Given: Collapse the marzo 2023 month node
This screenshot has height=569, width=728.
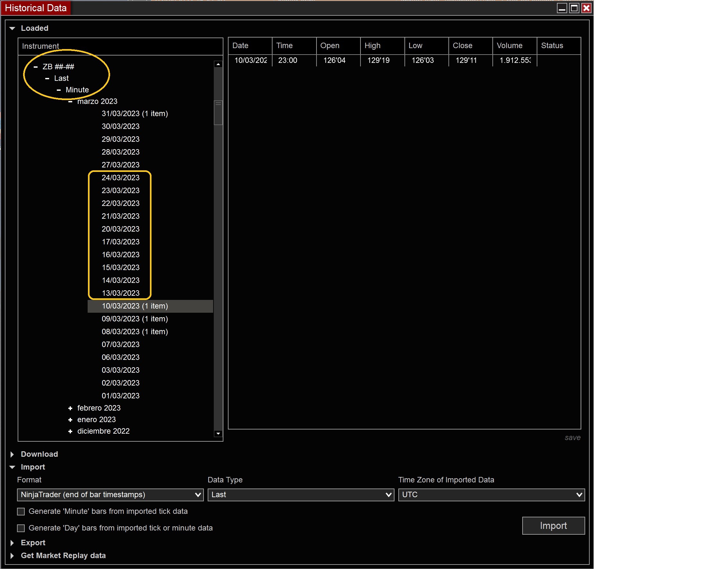Looking at the screenshot, I should tap(70, 101).
